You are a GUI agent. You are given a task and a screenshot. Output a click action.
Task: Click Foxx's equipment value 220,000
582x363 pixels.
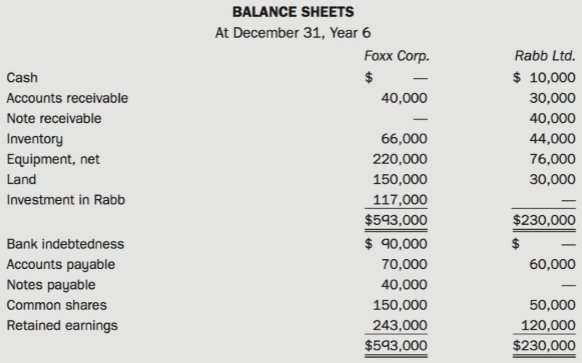click(x=400, y=159)
